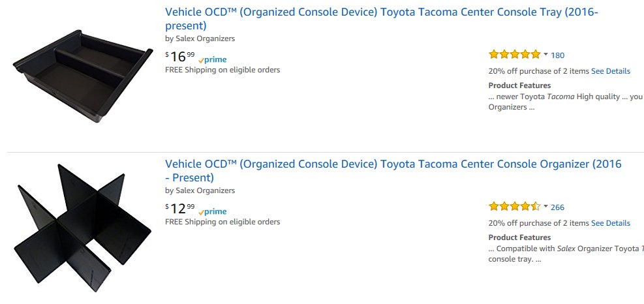Click See Details for the tray offer
644x304 pixels.
point(611,71)
